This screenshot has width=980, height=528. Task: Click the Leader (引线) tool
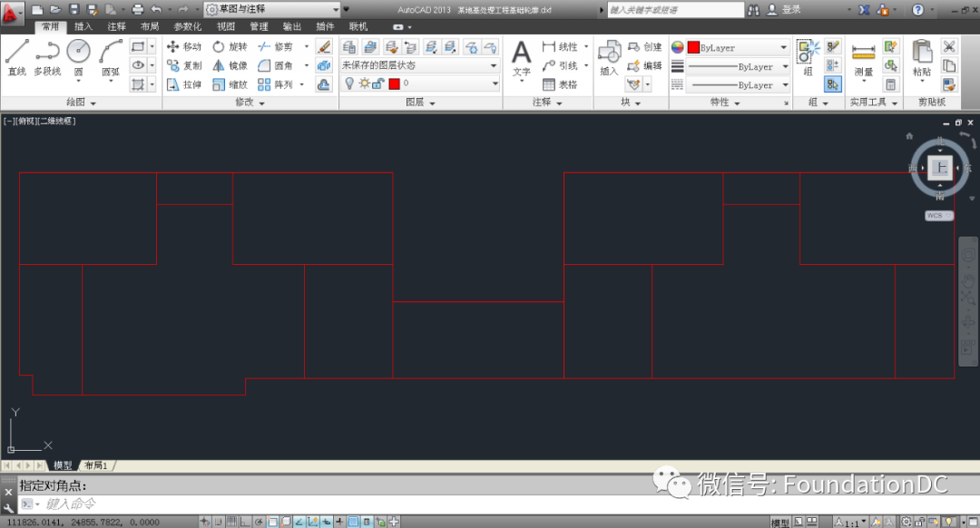[x=559, y=65]
